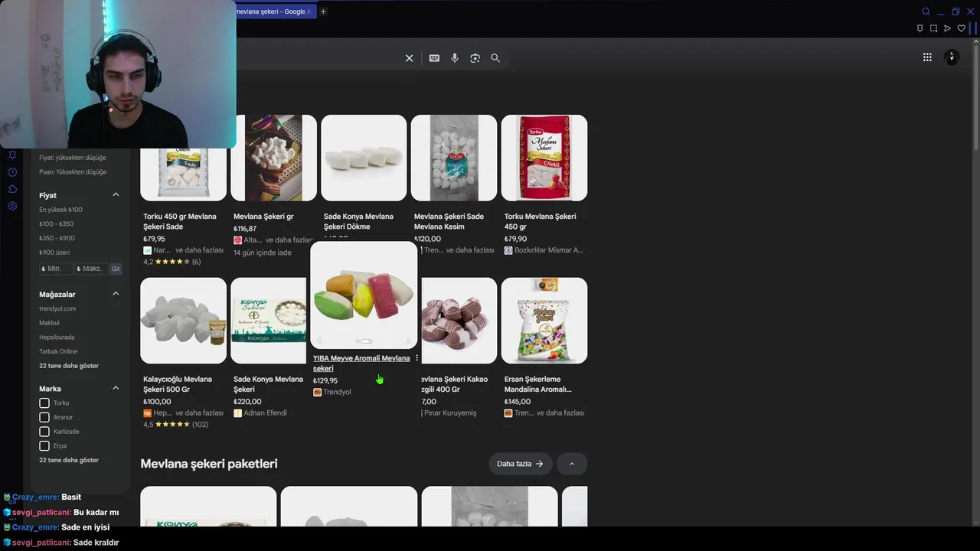Open Torku 450 gr Mevlana Şekeri Sade thumbnail
Screen dimensions: 980x551
click(x=184, y=174)
